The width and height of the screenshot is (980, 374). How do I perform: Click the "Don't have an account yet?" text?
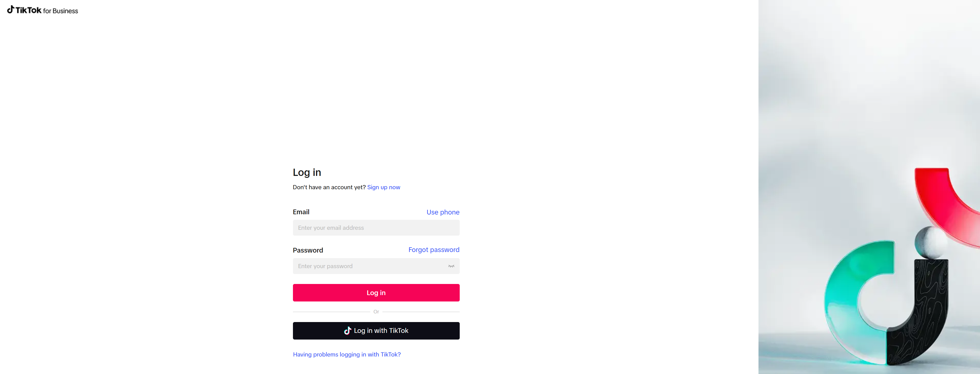point(329,187)
